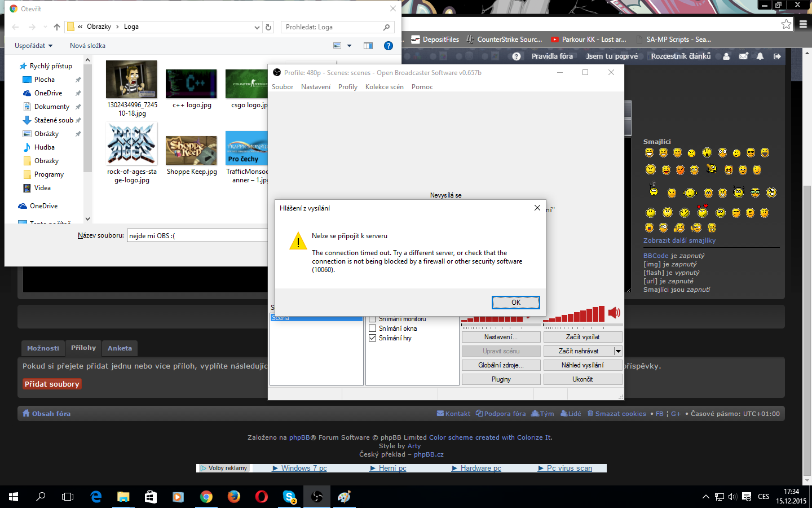Toggle the Snímání okna source checkbox
Image resolution: width=812 pixels, height=508 pixels.
372,329
